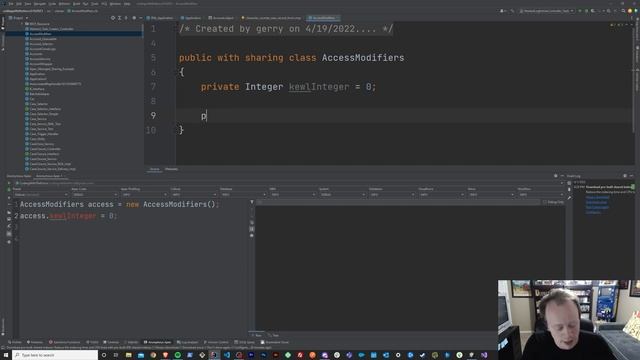Open the System log level dropdown
640x360 pixels.
[x=342, y=195]
